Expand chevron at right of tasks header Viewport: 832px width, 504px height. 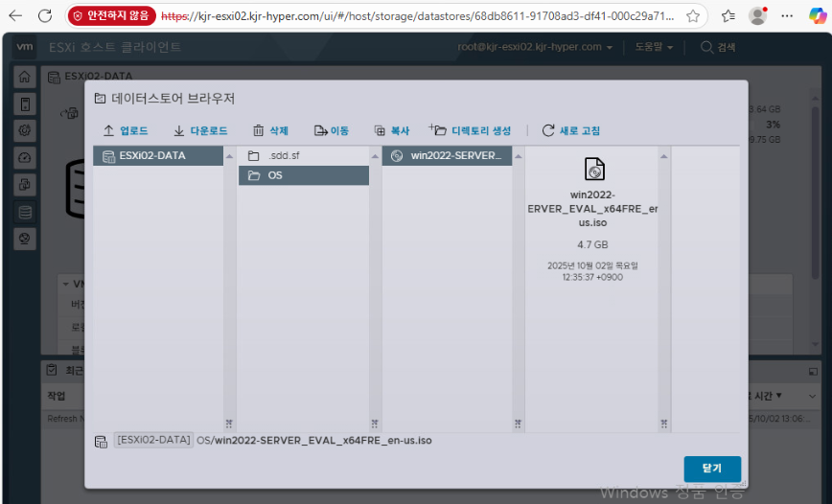813,397
